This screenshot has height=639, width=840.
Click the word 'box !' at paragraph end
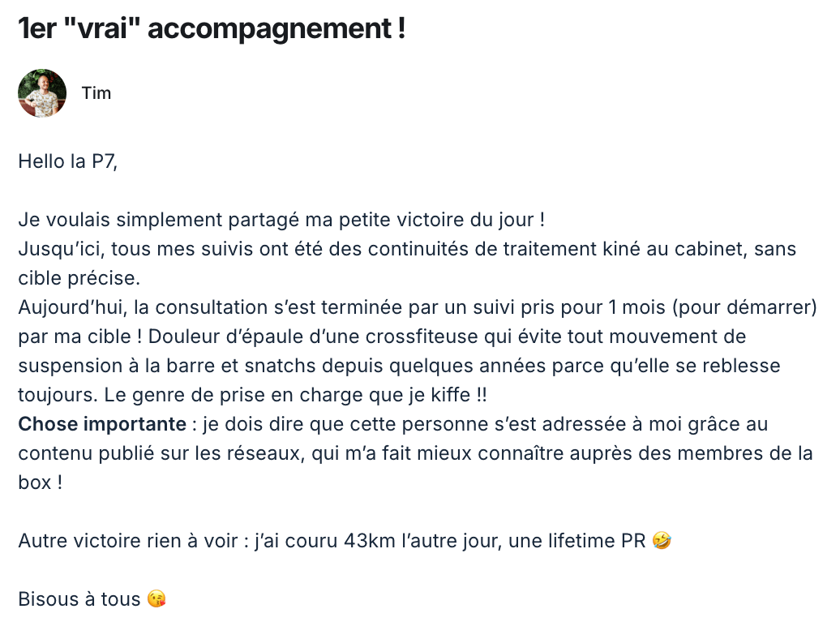(41, 482)
